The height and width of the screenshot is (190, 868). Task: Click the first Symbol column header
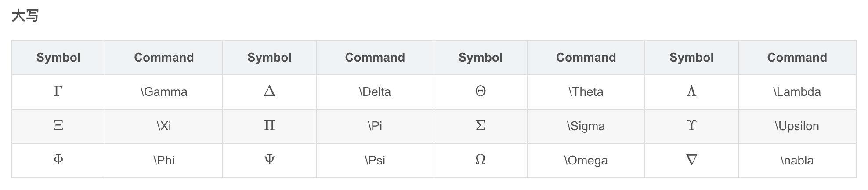(x=58, y=57)
